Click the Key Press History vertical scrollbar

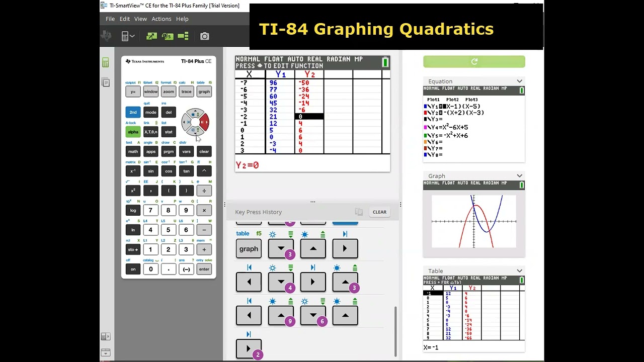[395, 332]
